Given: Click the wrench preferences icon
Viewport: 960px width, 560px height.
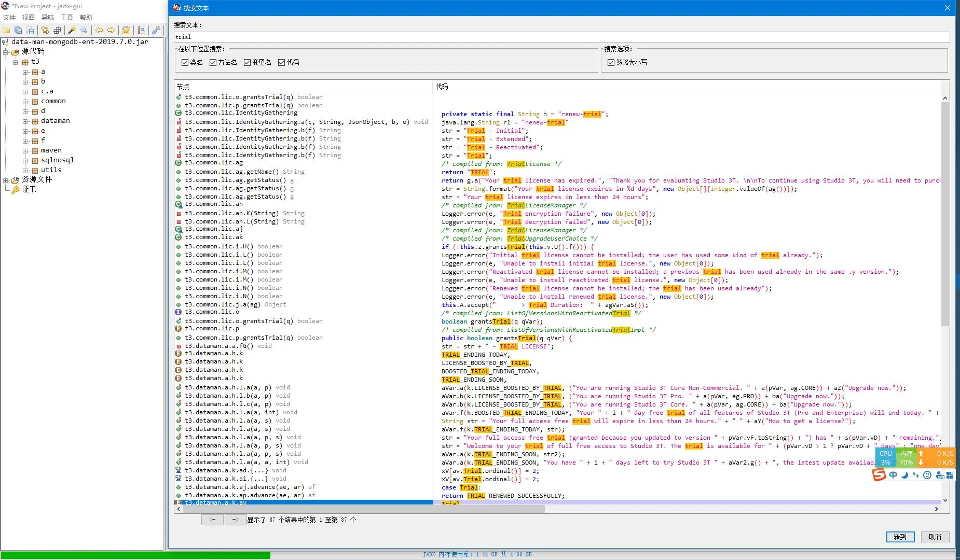Looking at the screenshot, I should [x=156, y=30].
